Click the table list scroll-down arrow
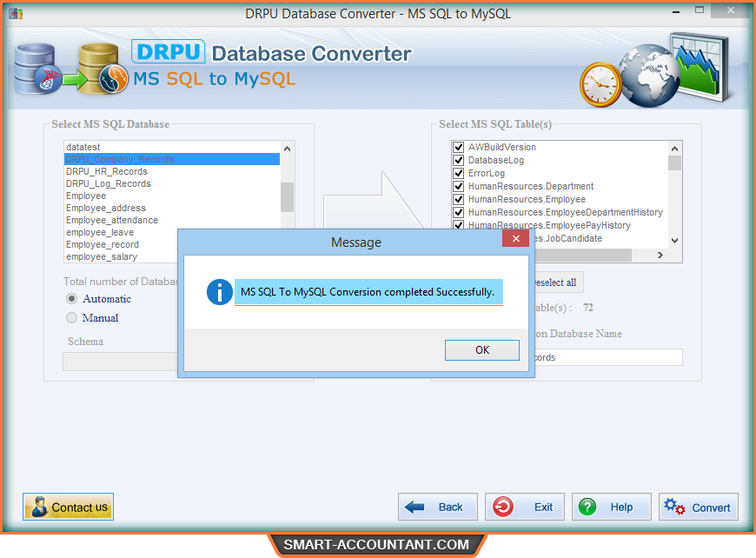756x558 pixels. tap(674, 241)
